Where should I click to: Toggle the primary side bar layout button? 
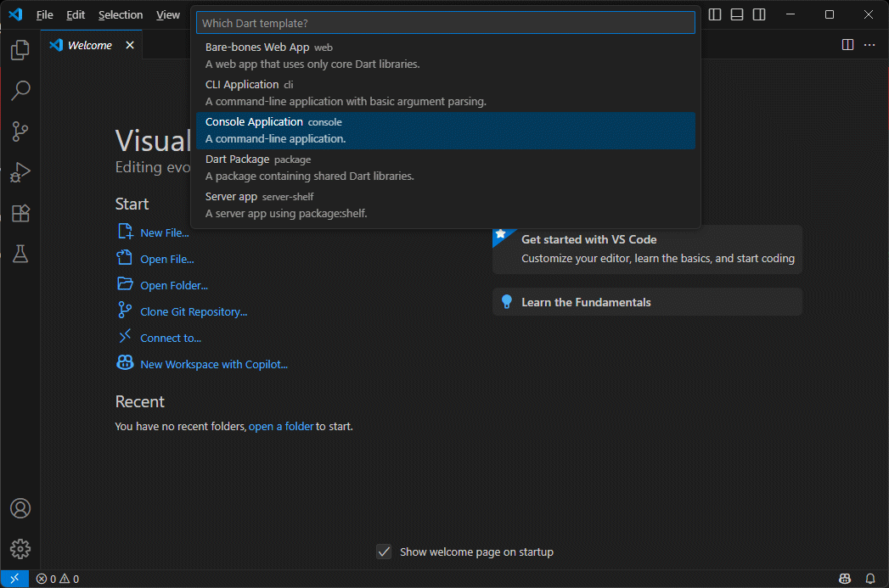pos(715,14)
